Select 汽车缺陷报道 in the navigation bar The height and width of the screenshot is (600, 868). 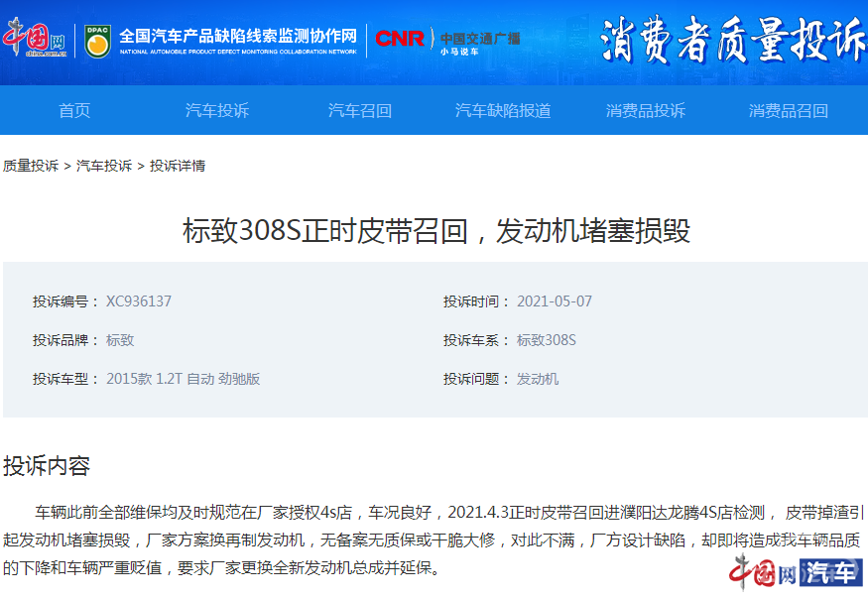(x=503, y=111)
